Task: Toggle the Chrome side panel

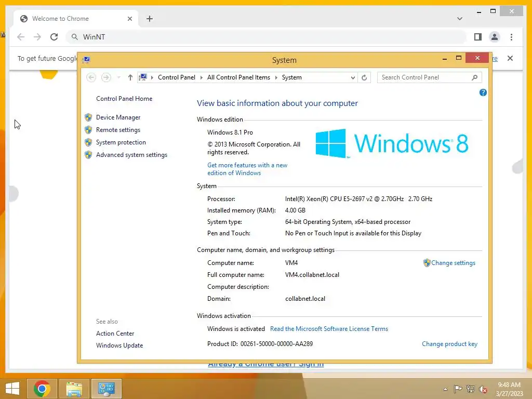Action: pos(478,37)
